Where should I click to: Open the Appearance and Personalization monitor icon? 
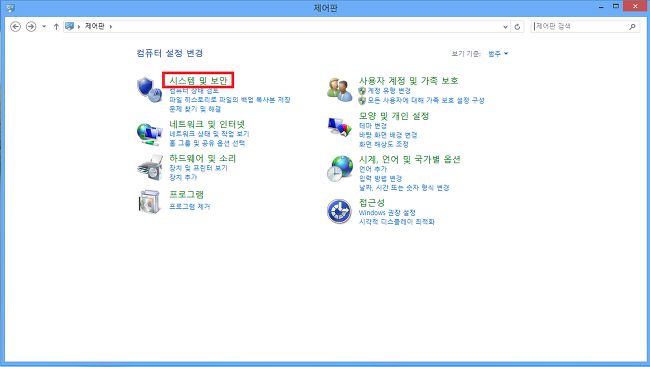coord(339,126)
